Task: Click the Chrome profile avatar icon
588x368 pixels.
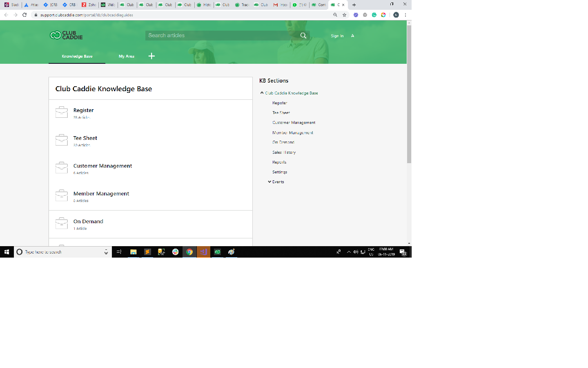Action: tap(396, 15)
